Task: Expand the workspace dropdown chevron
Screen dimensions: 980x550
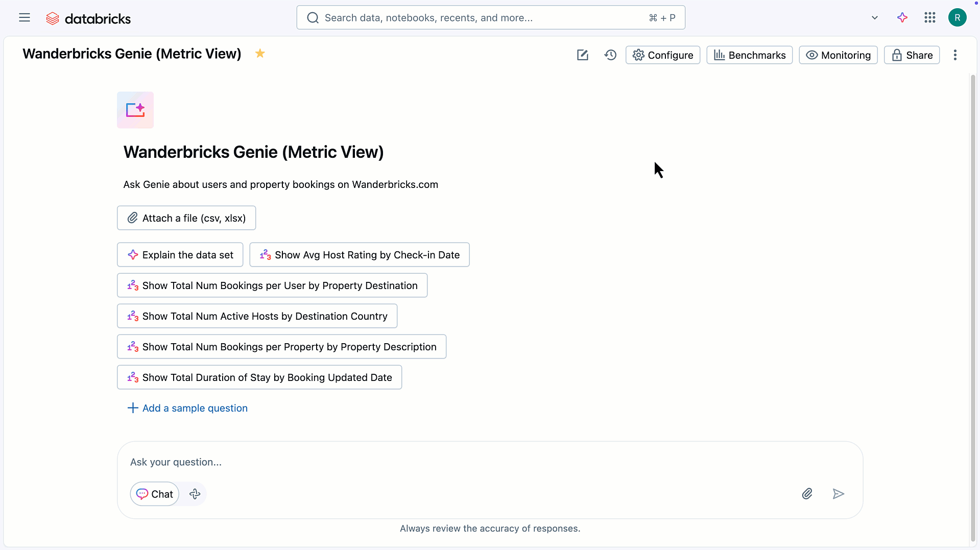Action: 874,18
